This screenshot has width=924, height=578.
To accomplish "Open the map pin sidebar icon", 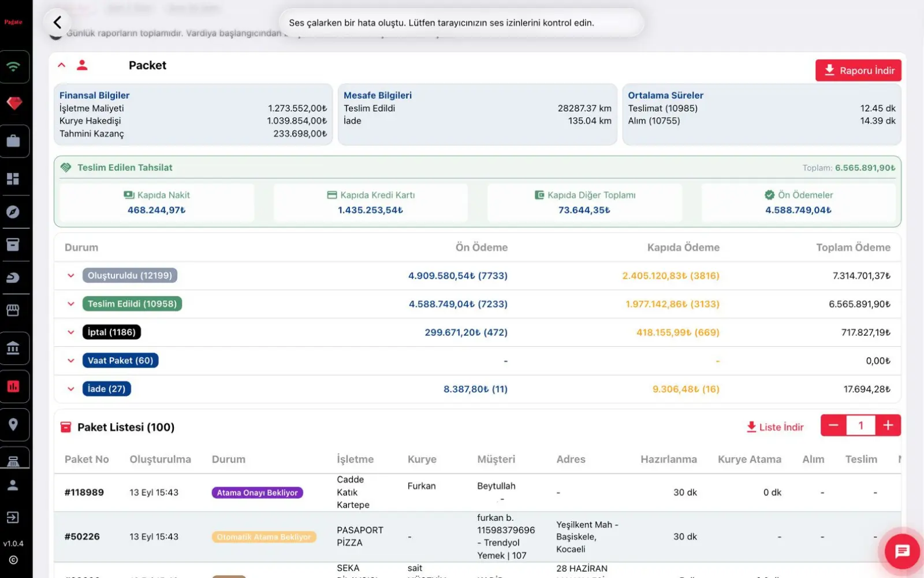I will (13, 424).
